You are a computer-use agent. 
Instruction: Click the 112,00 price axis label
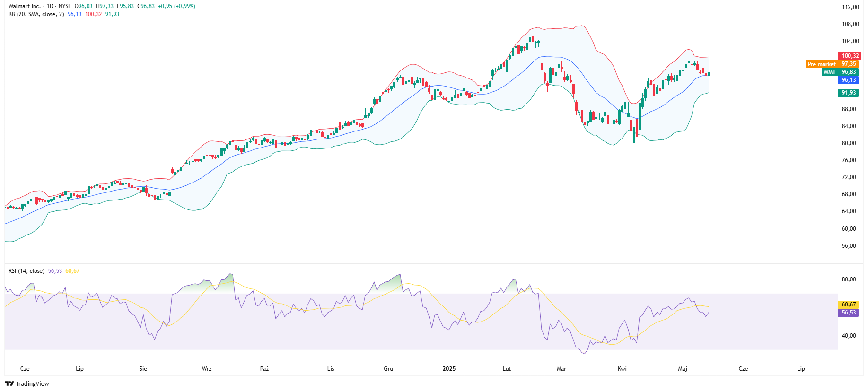tap(850, 7)
